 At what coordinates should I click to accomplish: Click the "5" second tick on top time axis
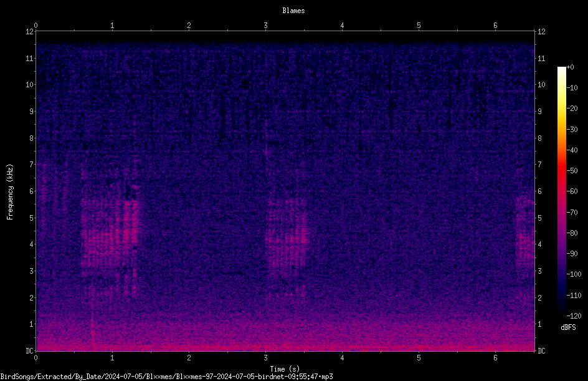pyautogui.click(x=419, y=26)
